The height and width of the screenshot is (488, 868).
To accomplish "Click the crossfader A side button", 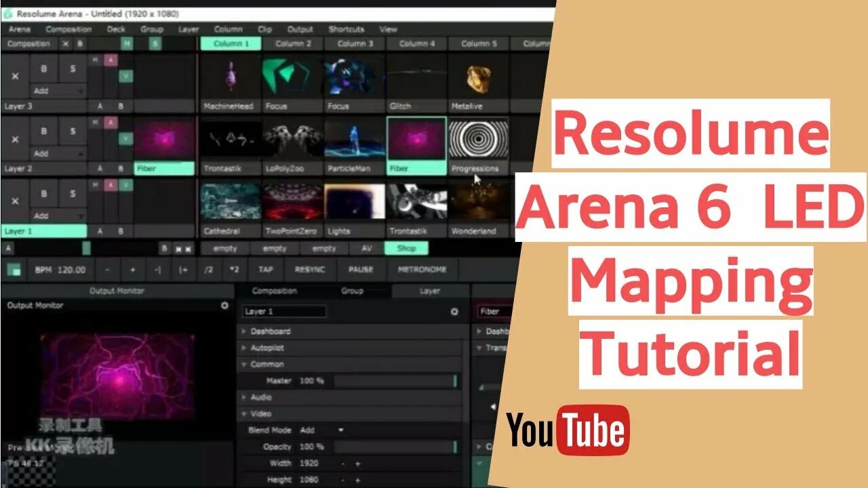I will (x=7, y=249).
